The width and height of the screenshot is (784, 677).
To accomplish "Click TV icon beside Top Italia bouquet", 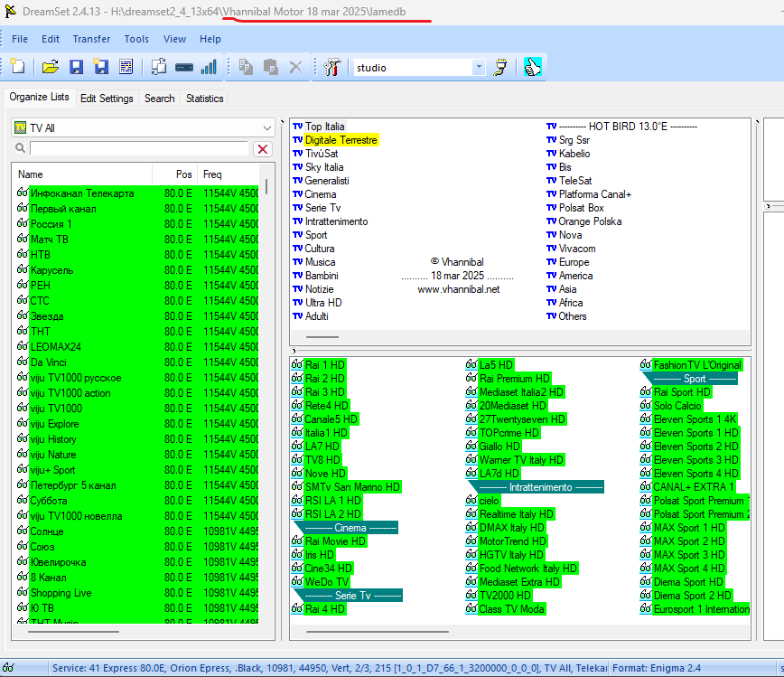I will coord(297,127).
